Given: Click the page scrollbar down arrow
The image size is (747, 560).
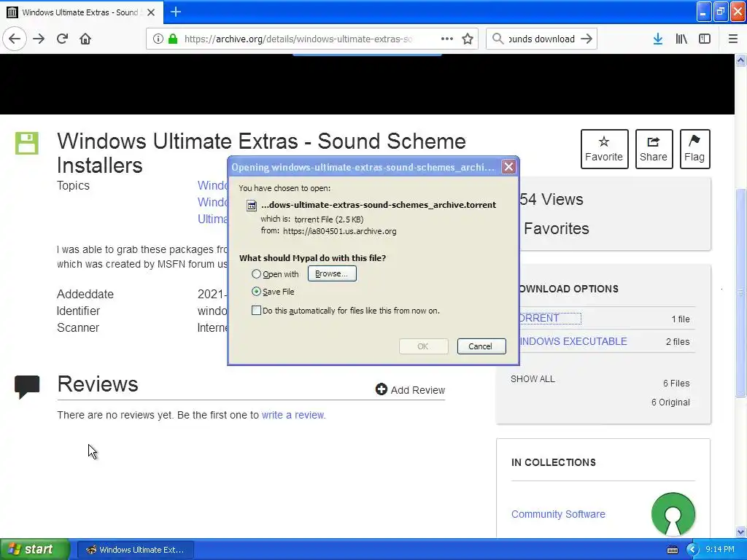Looking at the screenshot, I should tap(740, 532).
